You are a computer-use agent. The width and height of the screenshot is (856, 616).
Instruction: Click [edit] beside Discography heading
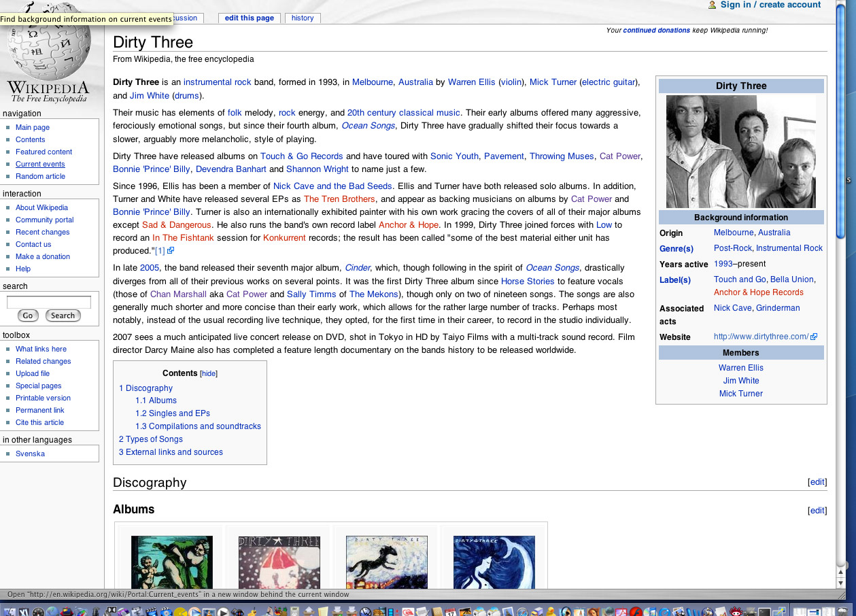coord(817,482)
